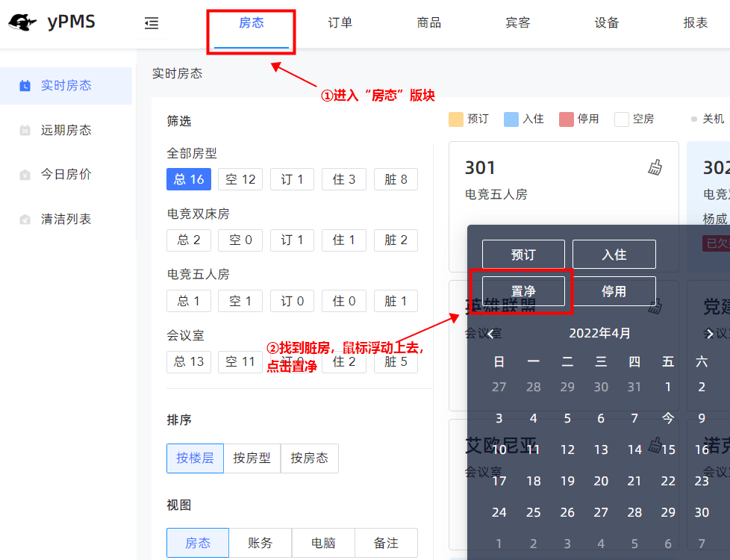Image resolution: width=730 pixels, height=560 pixels.
Task: Switch to the 商品 tab
Action: 428,22
